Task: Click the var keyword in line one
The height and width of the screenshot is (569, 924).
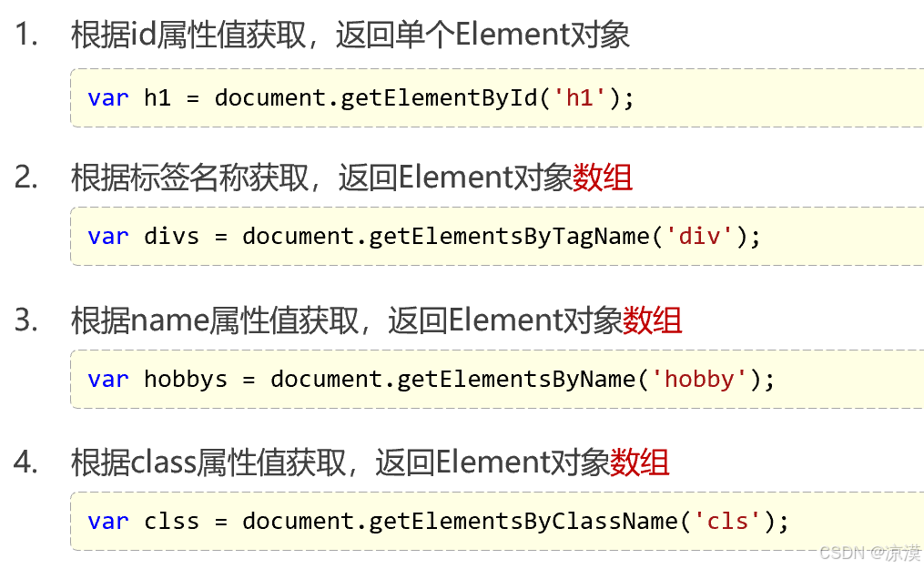Action: coord(107,97)
